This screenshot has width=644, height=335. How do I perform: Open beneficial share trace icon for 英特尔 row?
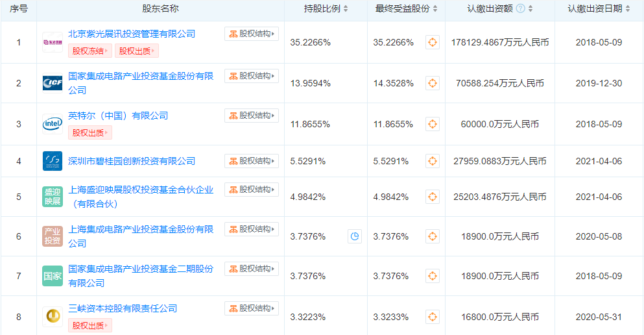tap(433, 124)
